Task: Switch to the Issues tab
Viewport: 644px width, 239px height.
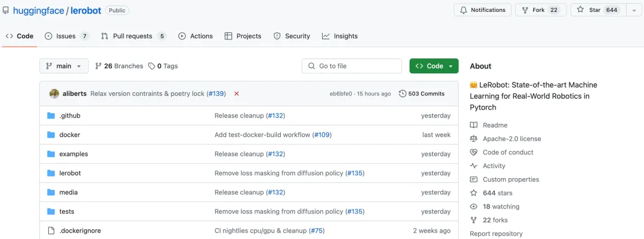Action: (67, 36)
